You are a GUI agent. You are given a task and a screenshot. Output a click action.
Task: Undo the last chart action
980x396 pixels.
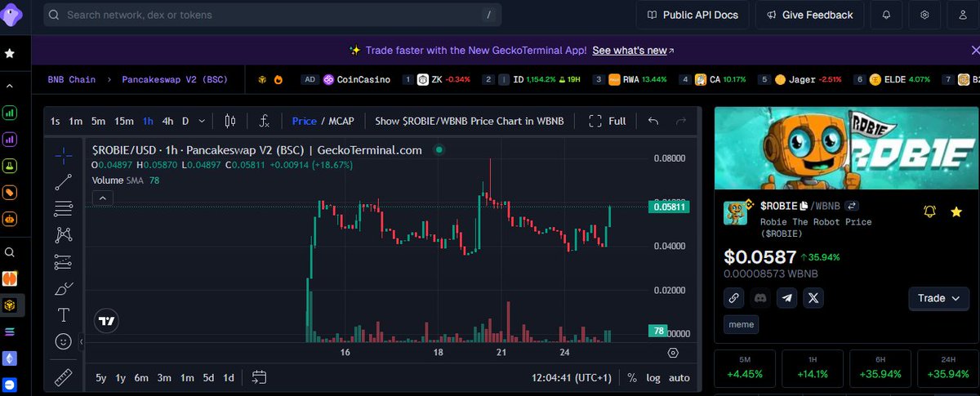[x=653, y=121]
